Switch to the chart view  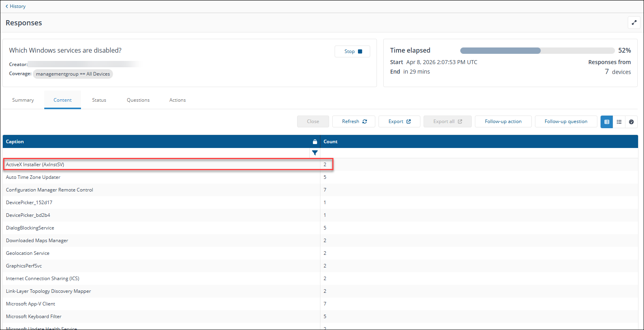(x=631, y=122)
